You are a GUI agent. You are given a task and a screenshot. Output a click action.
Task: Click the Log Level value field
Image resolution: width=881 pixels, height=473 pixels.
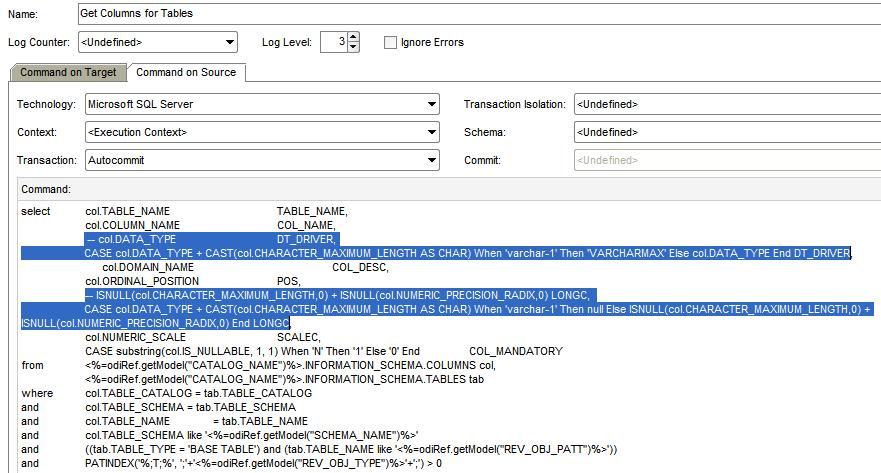tap(334, 42)
